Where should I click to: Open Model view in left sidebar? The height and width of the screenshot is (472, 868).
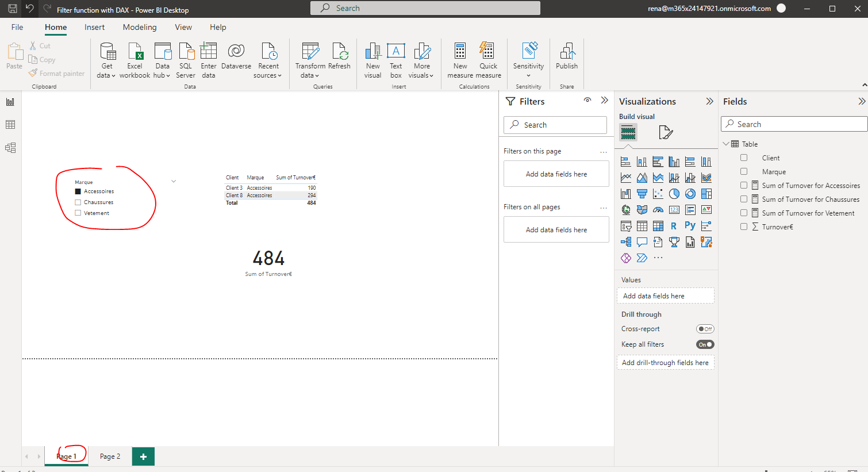(10, 148)
